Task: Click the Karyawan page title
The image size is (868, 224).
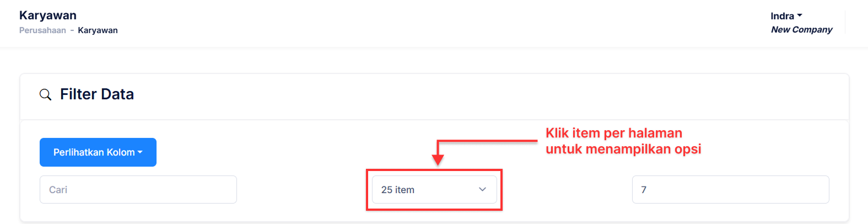Action: click(x=48, y=15)
